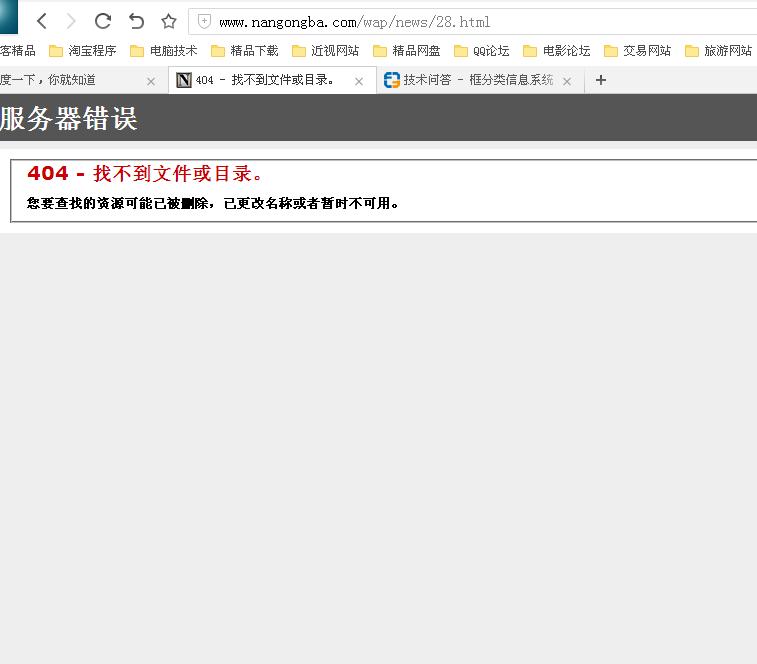Reload the page with the refresh icon
This screenshot has width=757, height=664.
(102, 21)
